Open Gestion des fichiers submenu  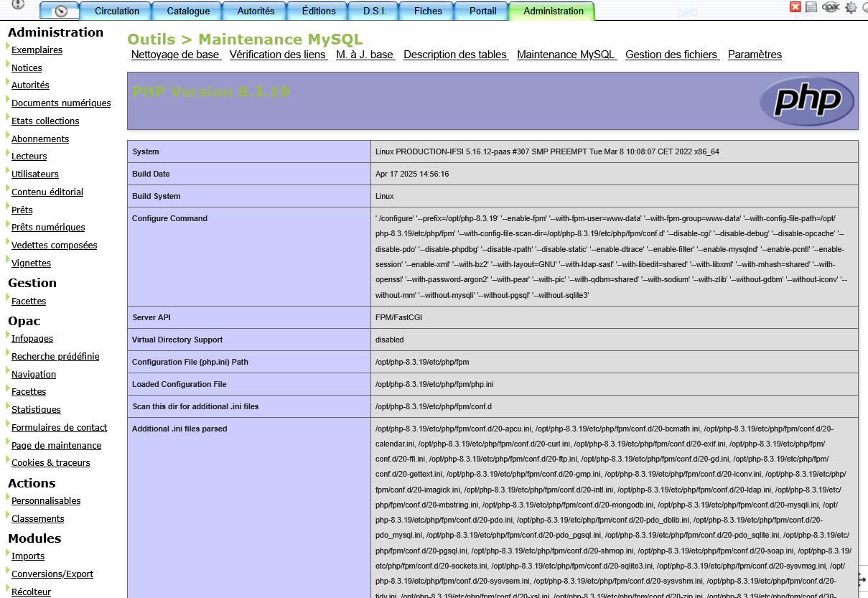pos(671,55)
